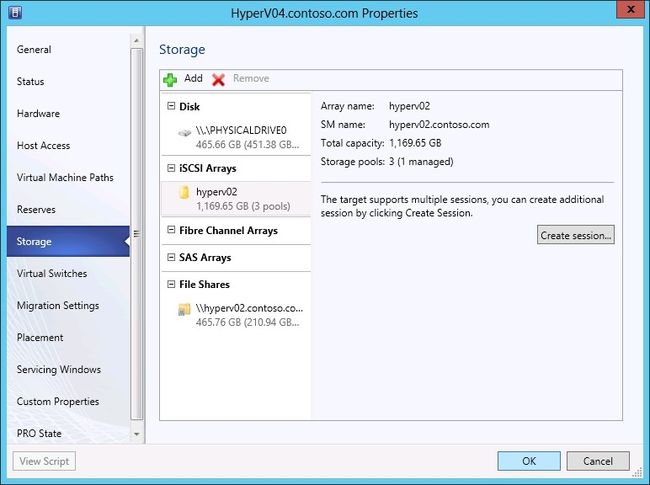Screen dimensions: 650x485
Task: Collapse the iSCSI Arrays section
Action: pos(171,168)
